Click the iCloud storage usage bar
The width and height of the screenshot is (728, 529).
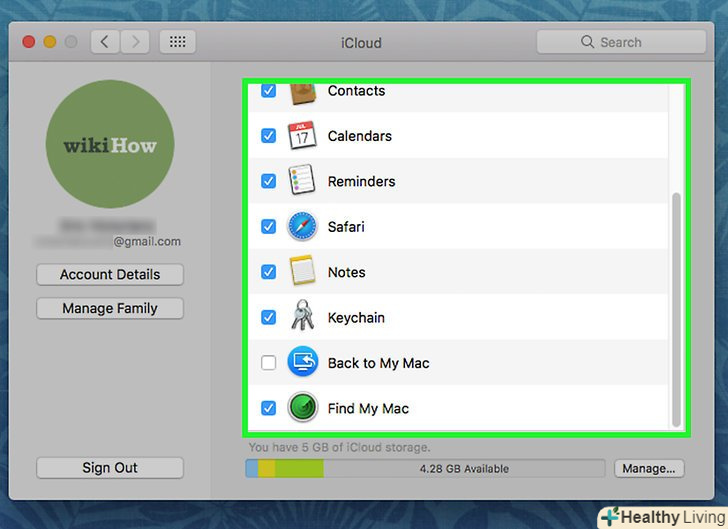425,468
